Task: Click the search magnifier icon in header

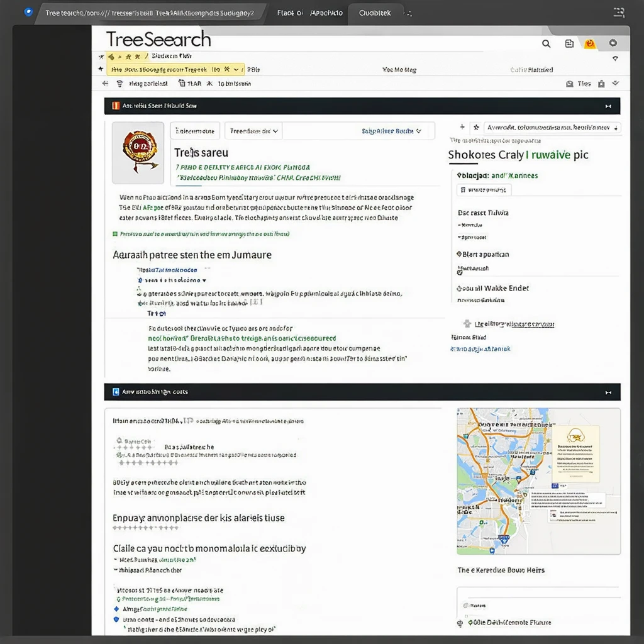Action: (546, 43)
